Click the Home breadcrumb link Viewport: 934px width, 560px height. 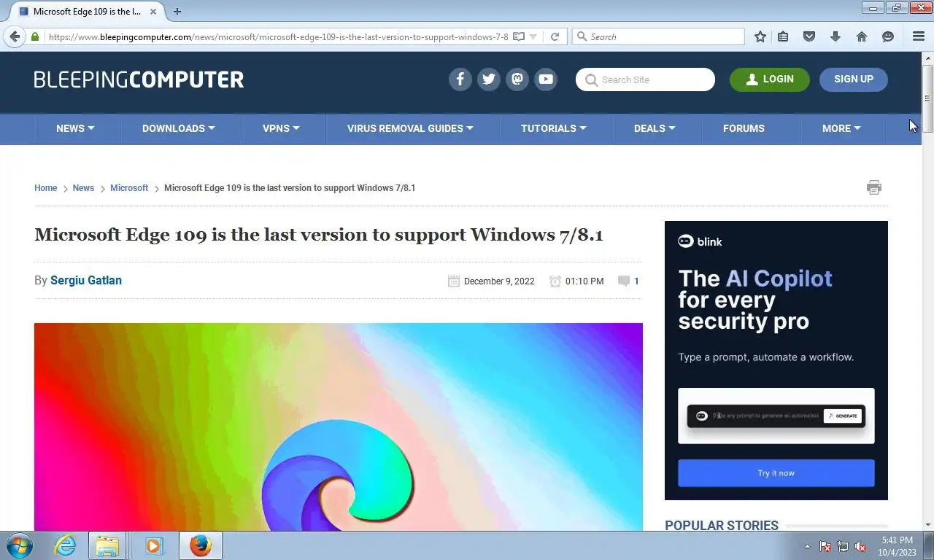coord(45,188)
